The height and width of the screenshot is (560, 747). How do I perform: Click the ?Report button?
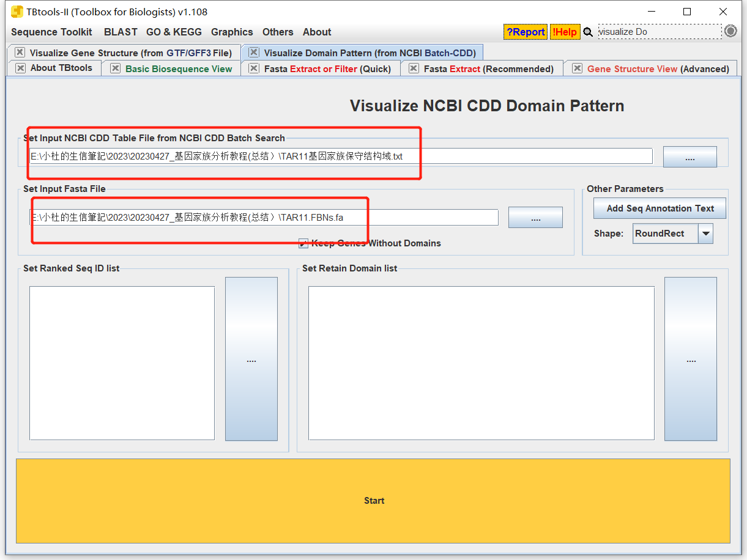pos(526,32)
